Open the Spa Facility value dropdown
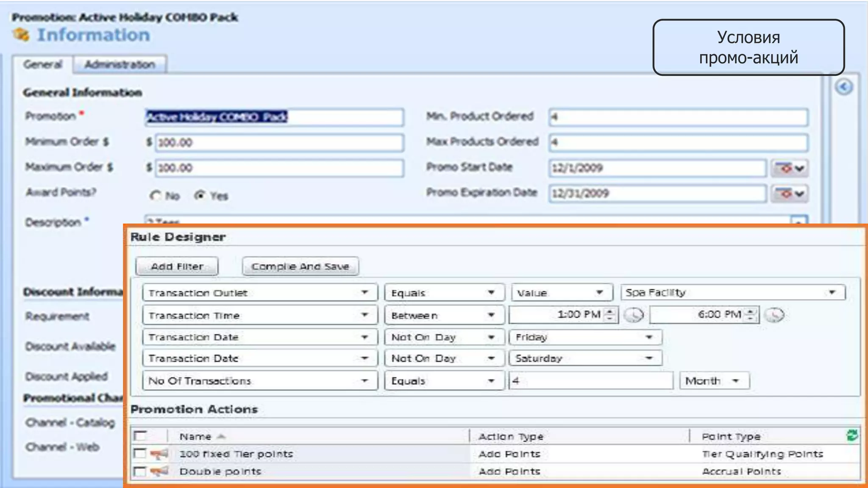The image size is (868, 488). (x=832, y=292)
